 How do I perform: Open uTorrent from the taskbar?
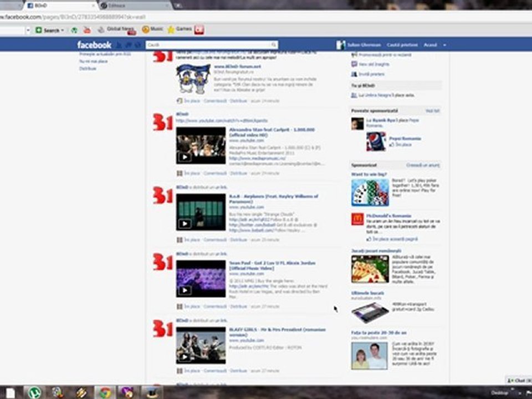[x=34, y=392]
